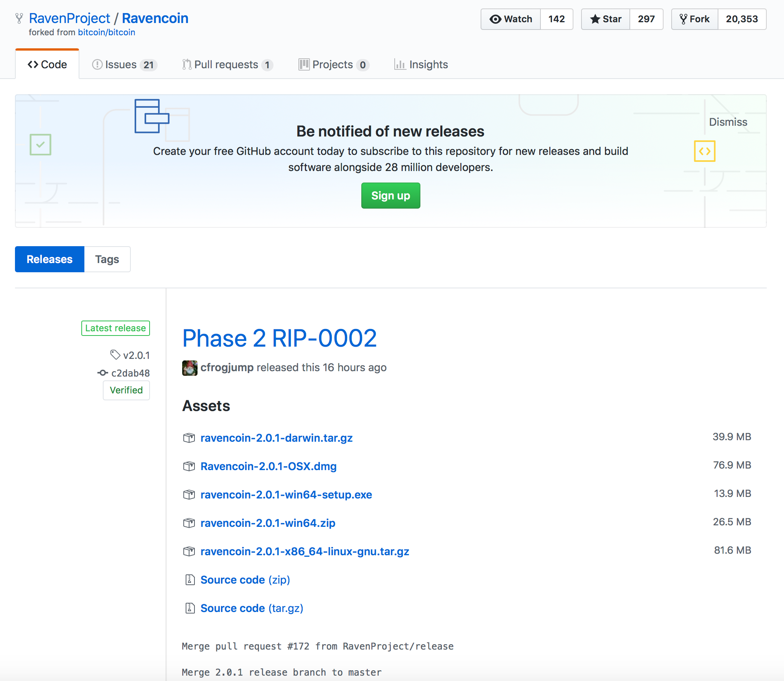Download Source code (tar.gz)
Screen dimensions: 784x681
[252, 608]
